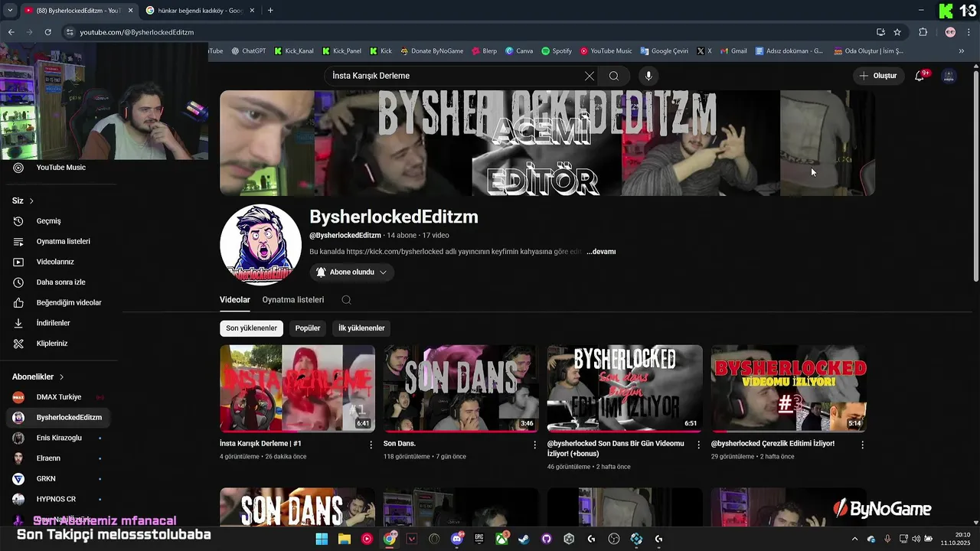Open Oluştur create menu
The height and width of the screenshot is (551, 980).
877,76
